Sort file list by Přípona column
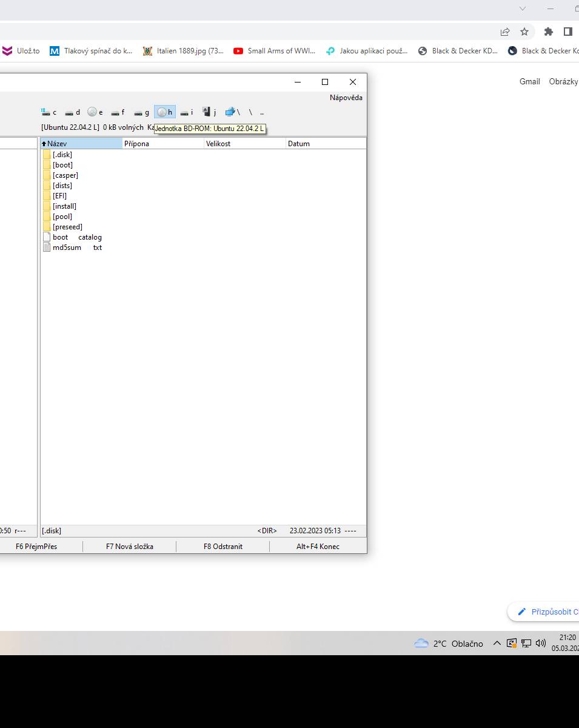Image resolution: width=579 pixels, height=728 pixels. (163, 144)
